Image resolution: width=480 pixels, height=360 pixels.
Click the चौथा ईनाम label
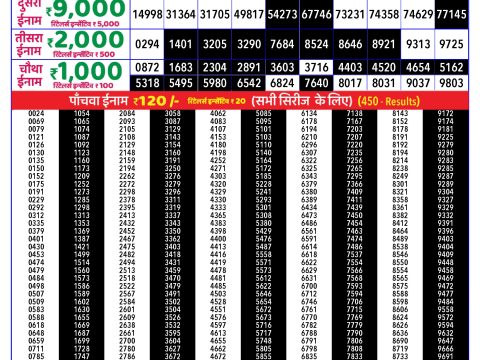click(x=30, y=75)
